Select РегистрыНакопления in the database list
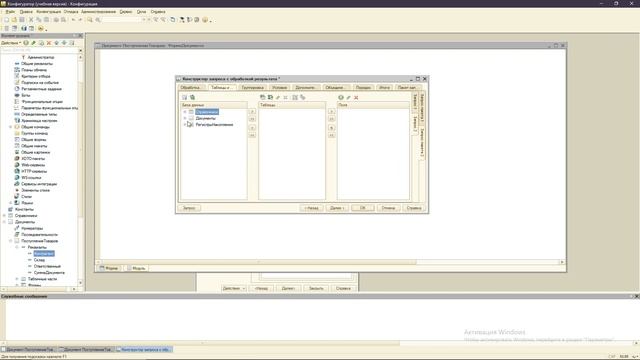 pyautogui.click(x=214, y=124)
